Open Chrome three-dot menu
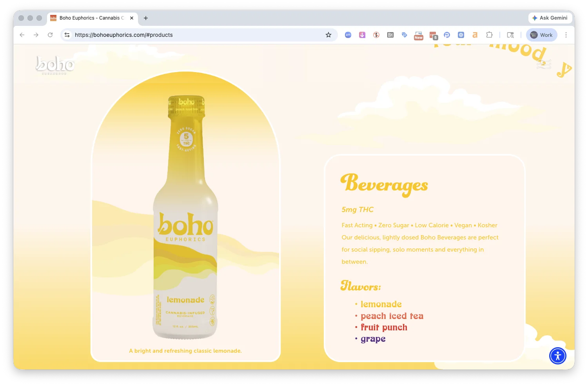The height and width of the screenshot is (386, 588). pyautogui.click(x=566, y=35)
